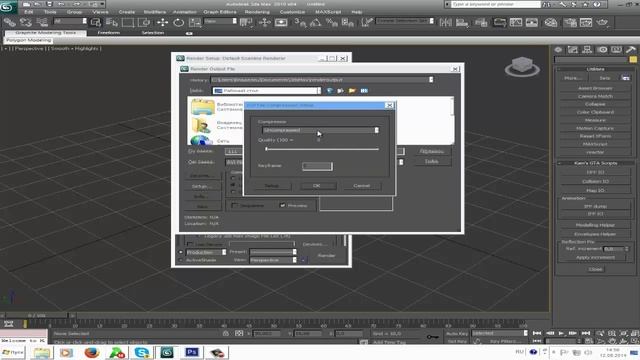Viewport: 640px width, 360px height.
Task: Open the Modifiers menu
Action: (x=155, y=12)
